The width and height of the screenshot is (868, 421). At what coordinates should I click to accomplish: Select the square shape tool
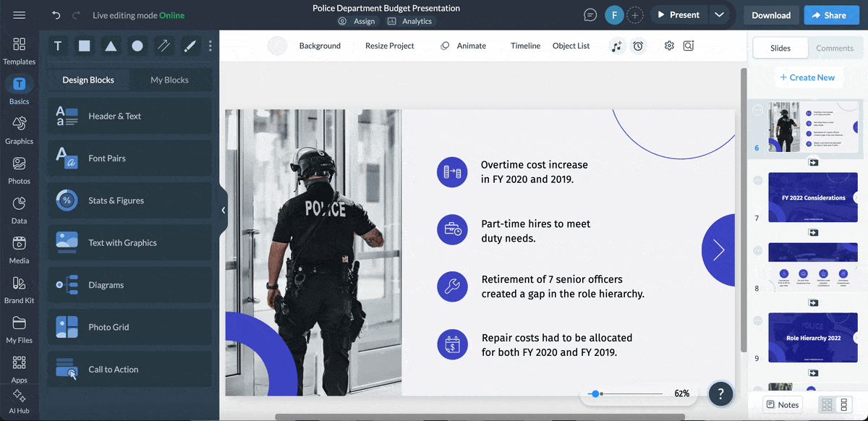tap(85, 46)
